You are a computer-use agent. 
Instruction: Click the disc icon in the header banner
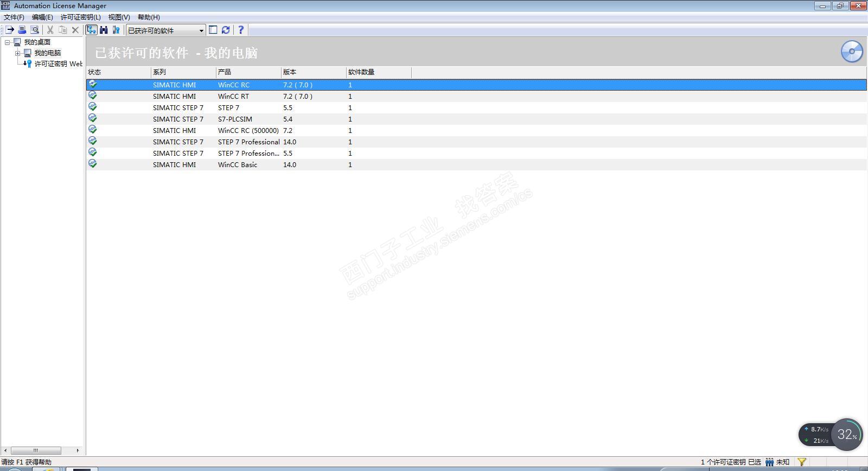852,52
